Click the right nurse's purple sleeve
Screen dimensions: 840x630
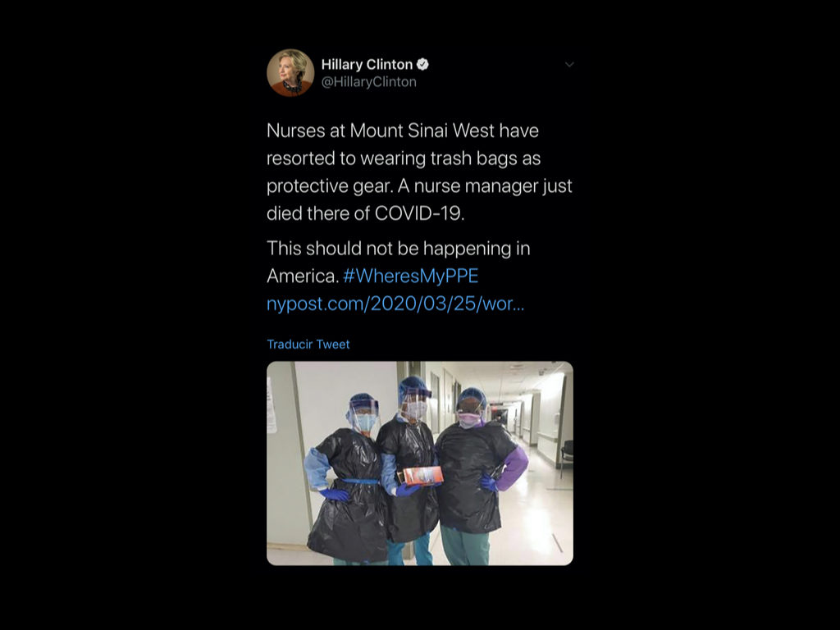point(512,468)
